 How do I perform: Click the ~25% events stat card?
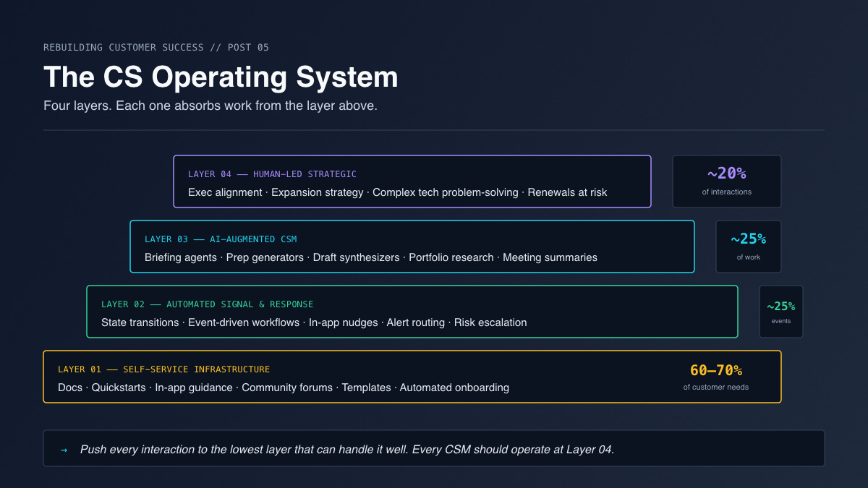point(781,312)
